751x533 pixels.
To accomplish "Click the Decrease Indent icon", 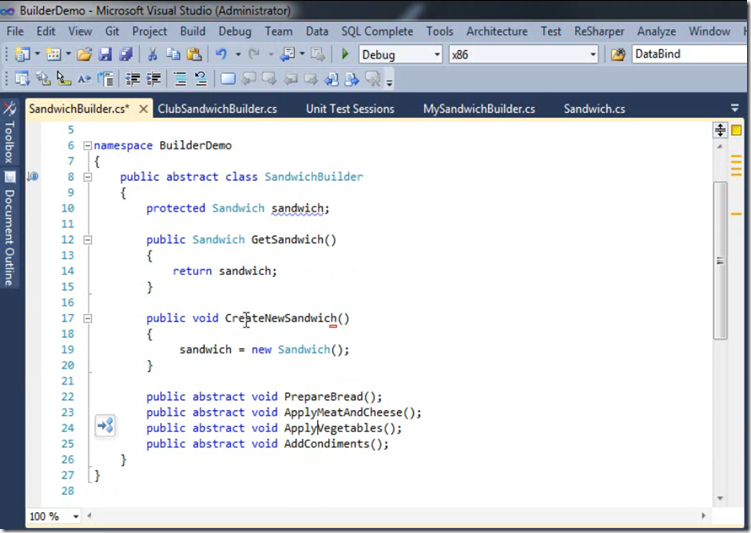I will (x=133, y=79).
